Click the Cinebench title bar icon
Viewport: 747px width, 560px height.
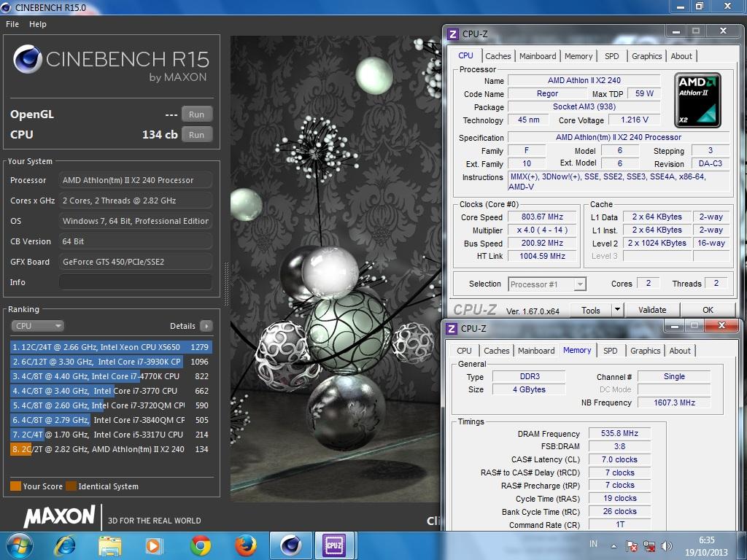point(6,7)
